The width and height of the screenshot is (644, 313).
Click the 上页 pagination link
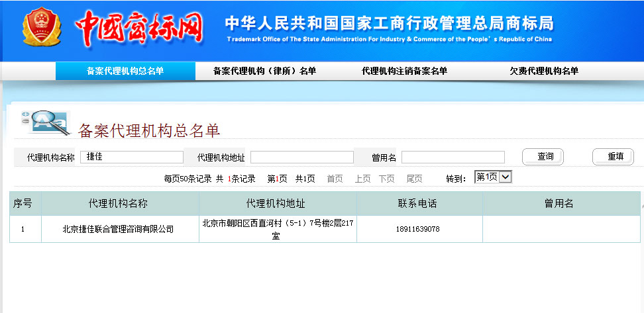click(362, 179)
